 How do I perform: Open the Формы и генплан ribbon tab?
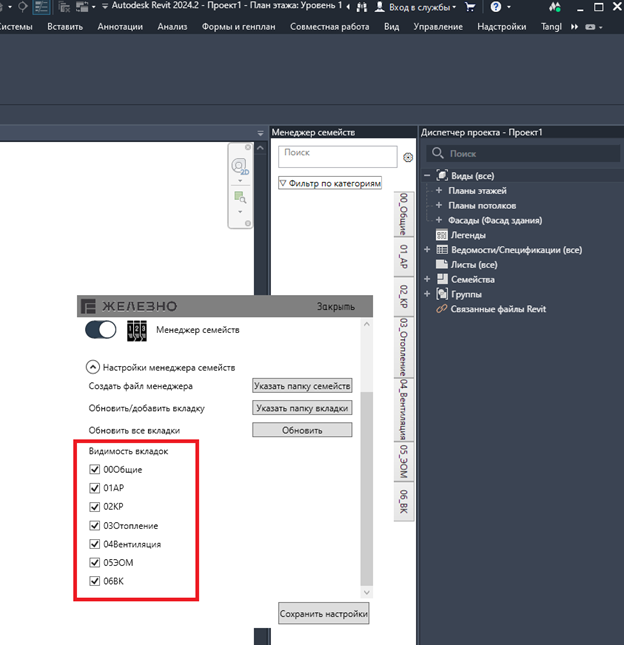pyautogui.click(x=238, y=27)
